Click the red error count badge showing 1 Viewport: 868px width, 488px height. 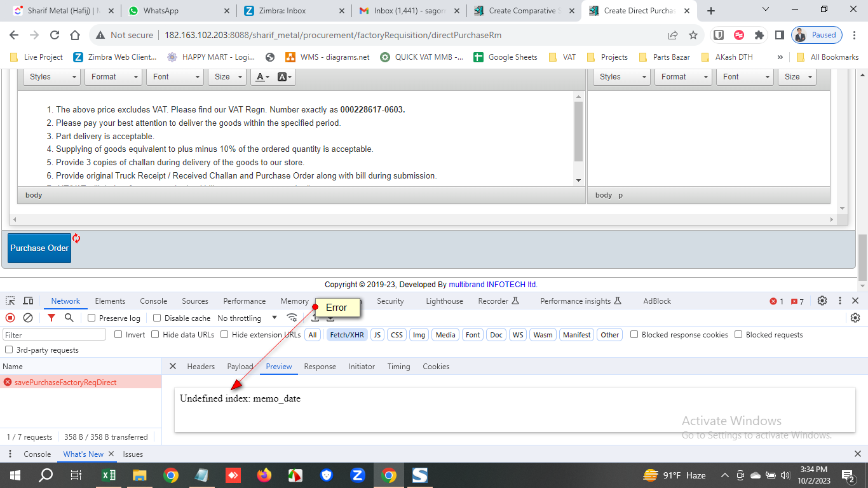tap(776, 301)
